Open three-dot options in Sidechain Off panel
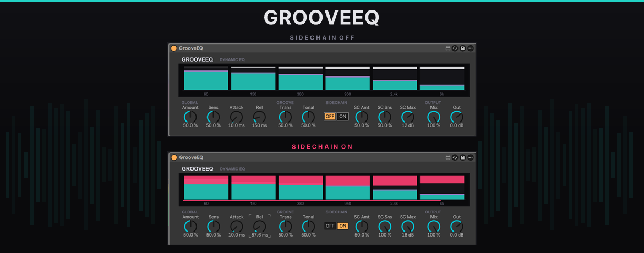 click(471, 48)
